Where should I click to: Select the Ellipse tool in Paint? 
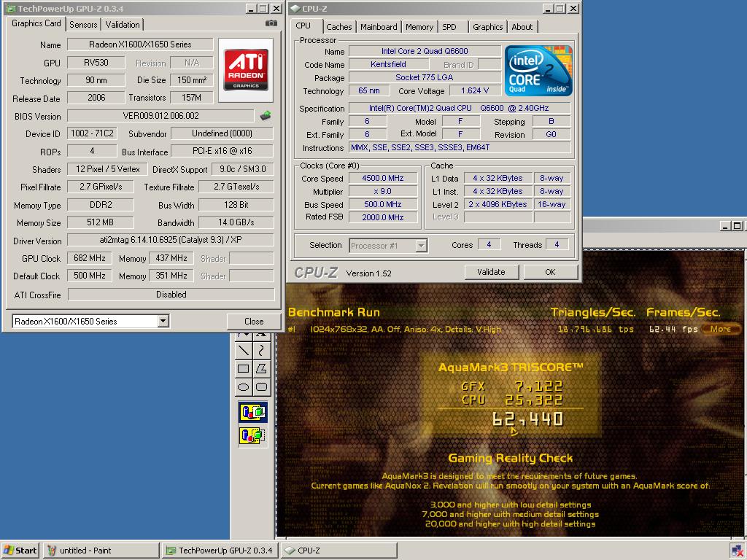[244, 386]
